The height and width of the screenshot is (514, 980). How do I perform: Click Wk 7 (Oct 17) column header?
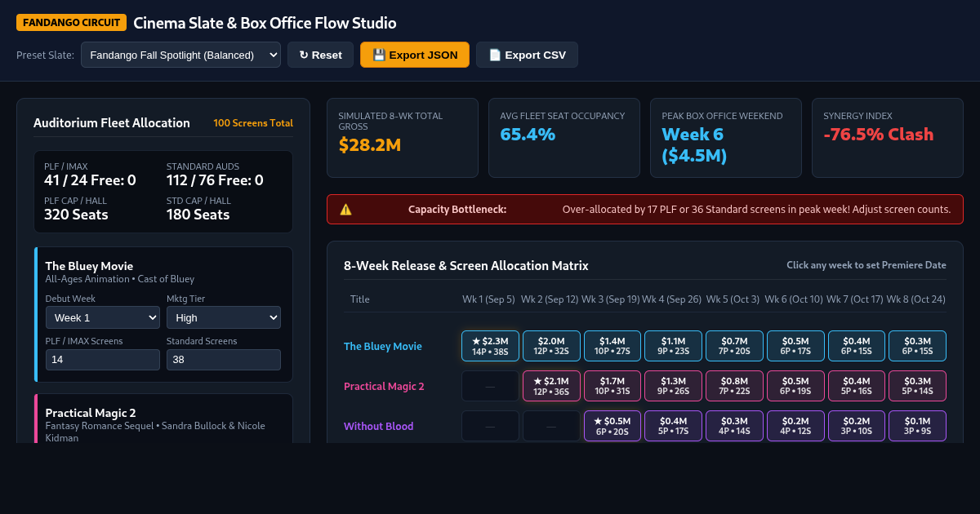[x=855, y=299]
